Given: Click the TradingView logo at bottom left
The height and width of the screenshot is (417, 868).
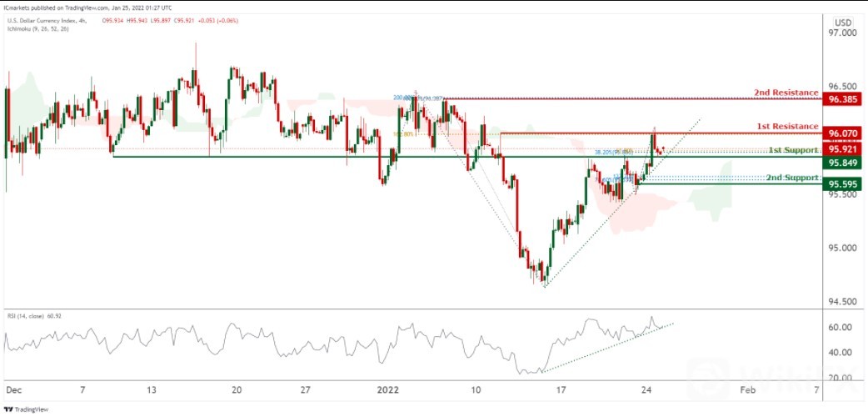Looking at the screenshot, I should (24, 409).
